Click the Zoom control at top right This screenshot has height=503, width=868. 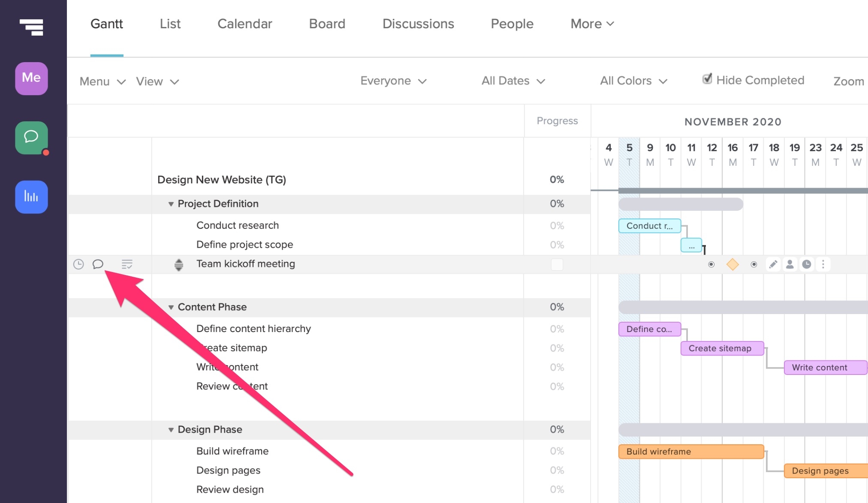[848, 81]
